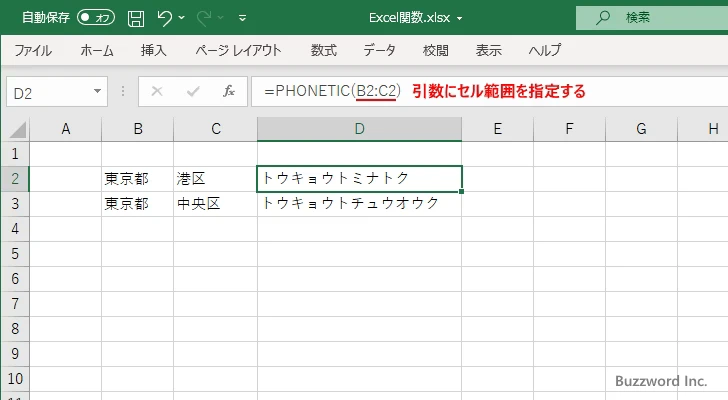728x400 pixels.
Task: Switch to the ホーム tab
Action: [97, 50]
